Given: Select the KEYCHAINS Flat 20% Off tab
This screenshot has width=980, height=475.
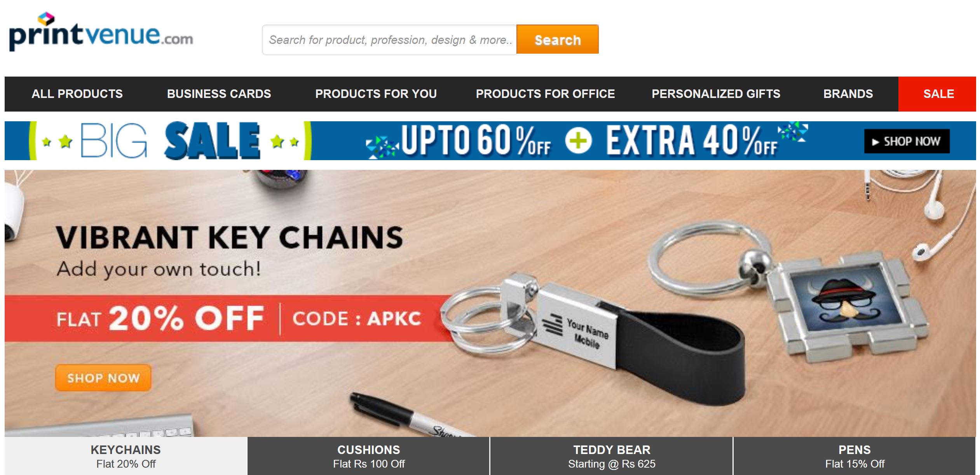Looking at the screenshot, I should [126, 456].
